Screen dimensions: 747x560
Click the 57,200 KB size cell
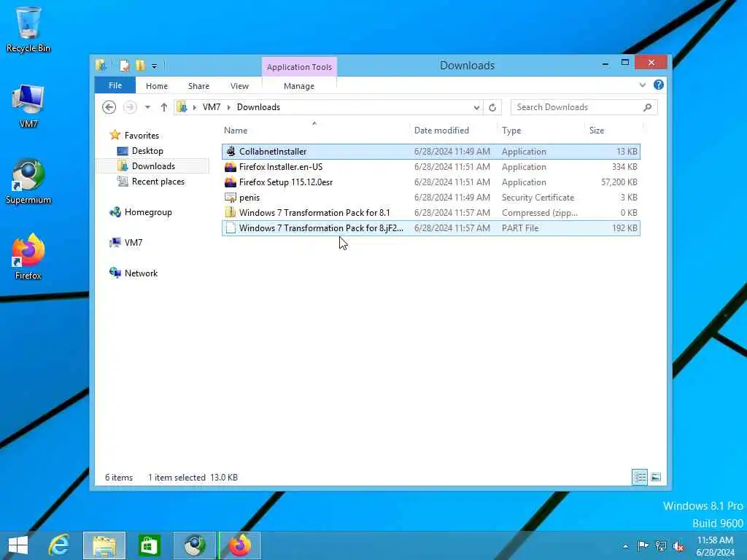click(x=619, y=182)
